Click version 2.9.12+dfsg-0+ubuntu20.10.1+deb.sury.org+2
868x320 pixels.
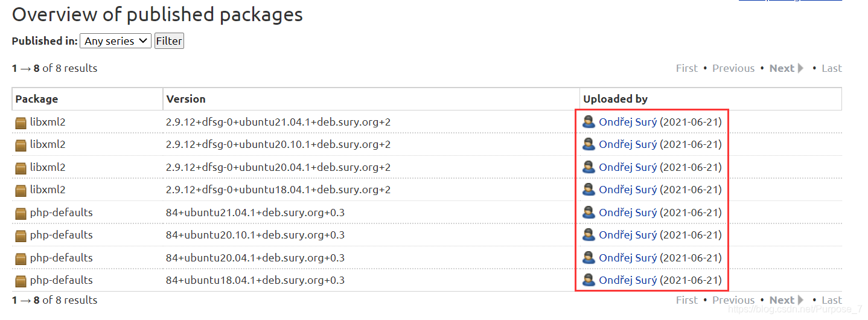pyautogui.click(x=278, y=144)
